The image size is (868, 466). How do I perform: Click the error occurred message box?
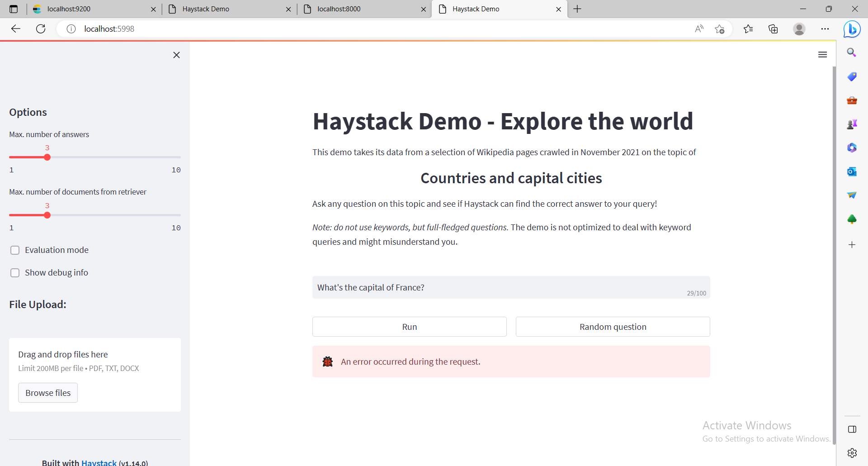511,361
